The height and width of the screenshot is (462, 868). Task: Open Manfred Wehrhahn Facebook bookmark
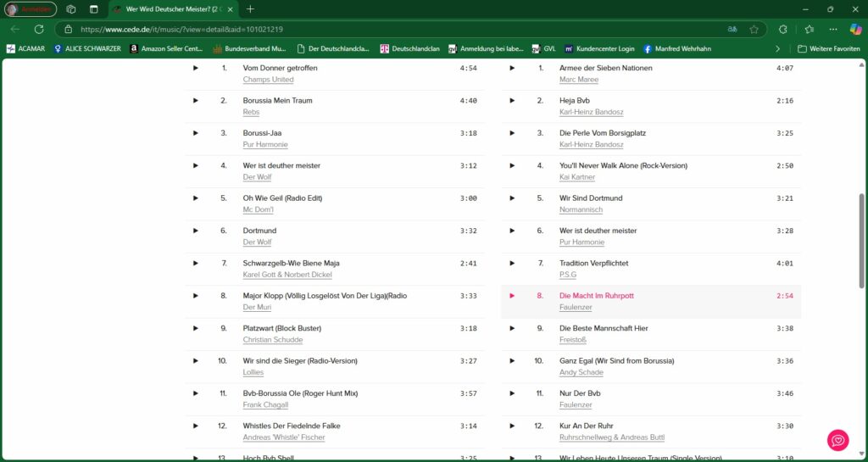pyautogui.click(x=677, y=48)
